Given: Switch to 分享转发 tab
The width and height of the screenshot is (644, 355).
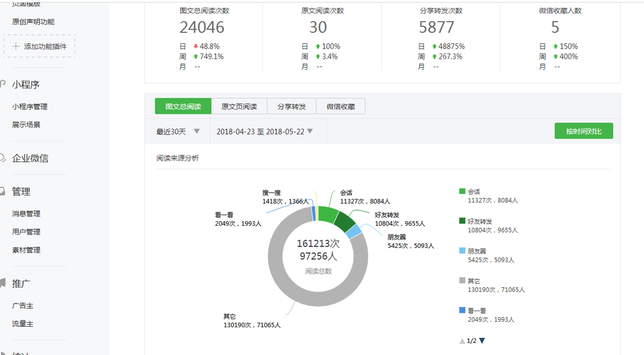Looking at the screenshot, I should pyautogui.click(x=292, y=106).
